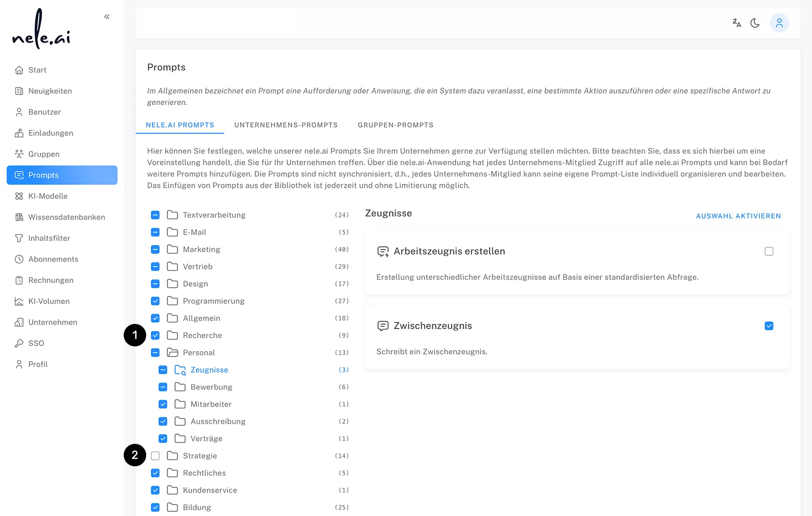This screenshot has width=812, height=516.
Task: Enable the Strategie folder checkbox
Action: pyautogui.click(x=155, y=455)
